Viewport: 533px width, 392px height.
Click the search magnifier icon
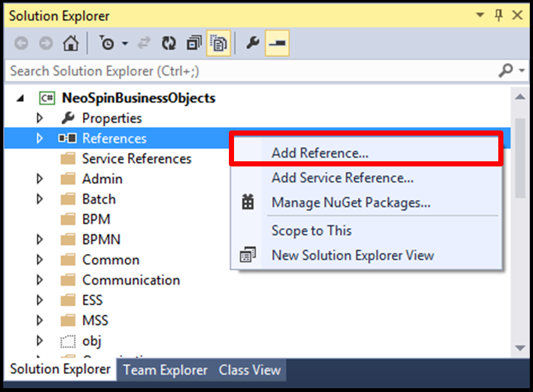(506, 70)
